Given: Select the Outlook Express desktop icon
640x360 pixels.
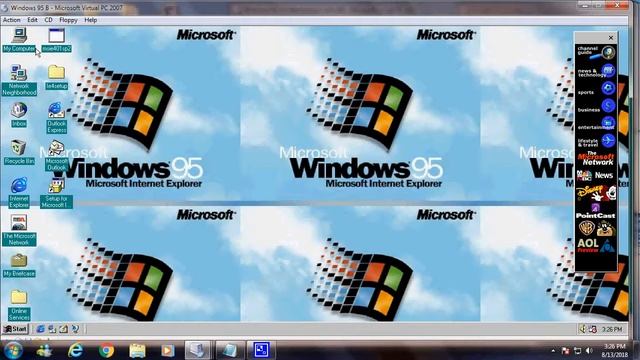Looking at the screenshot, I should (56, 118).
